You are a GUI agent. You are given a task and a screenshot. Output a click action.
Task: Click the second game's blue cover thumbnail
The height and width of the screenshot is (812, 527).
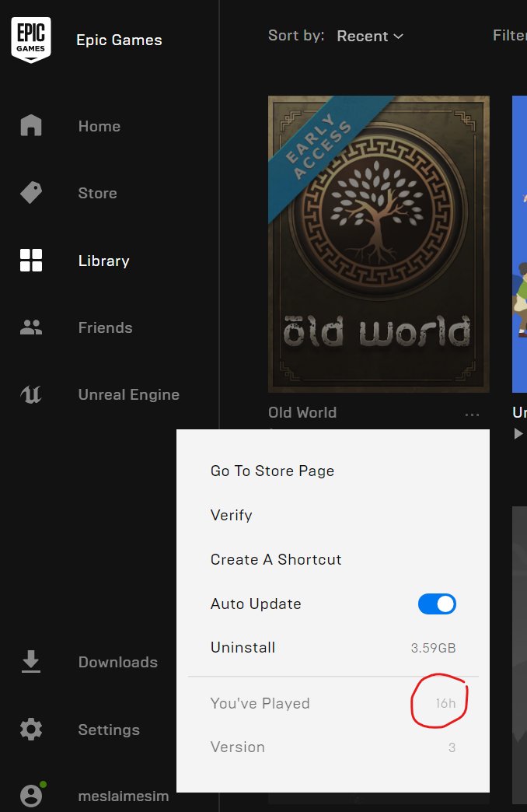519,244
